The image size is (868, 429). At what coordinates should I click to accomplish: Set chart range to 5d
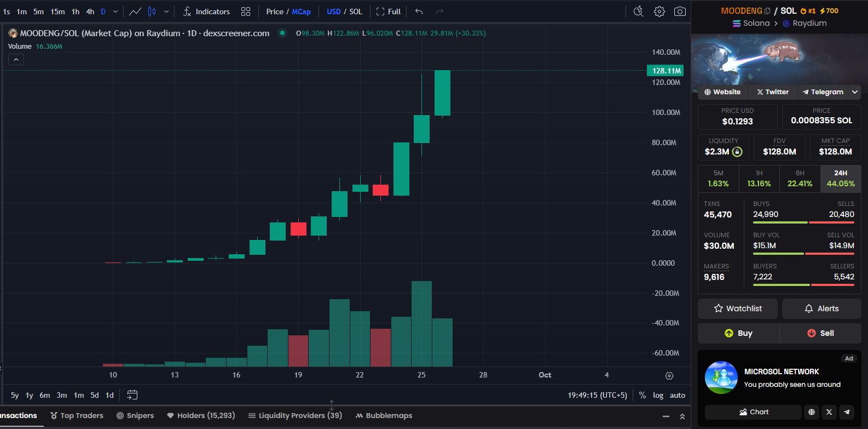click(95, 395)
